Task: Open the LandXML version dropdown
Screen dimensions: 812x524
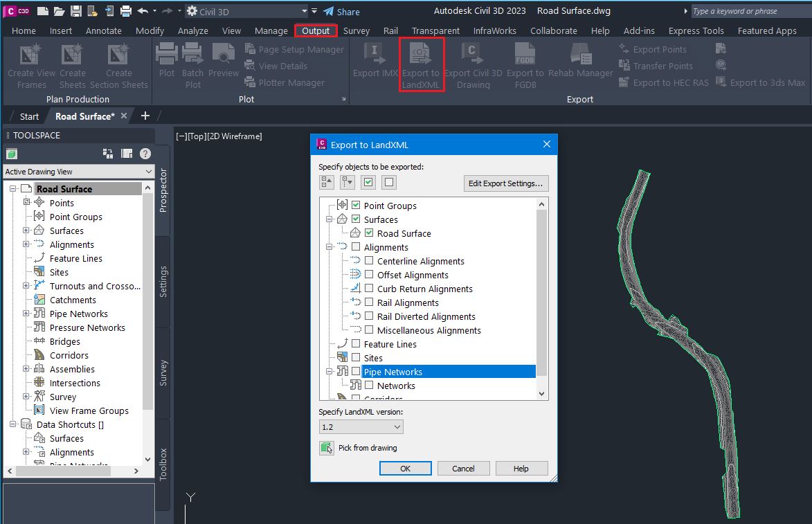Action: (361, 427)
